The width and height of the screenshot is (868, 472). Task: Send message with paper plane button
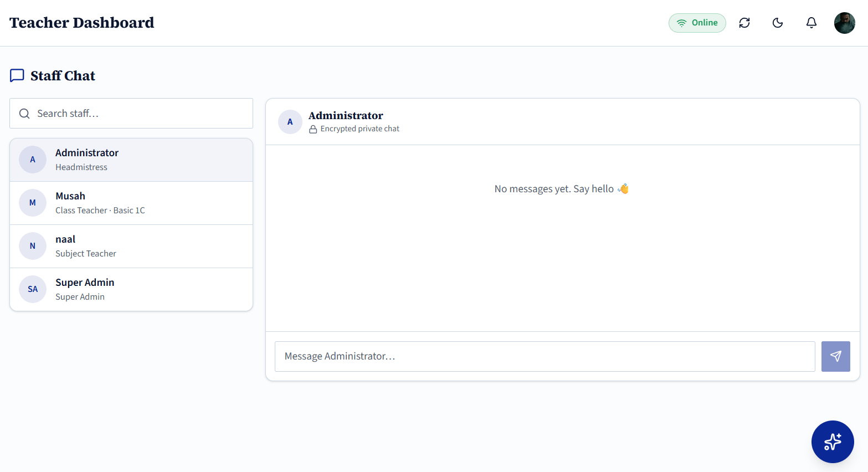coord(836,356)
